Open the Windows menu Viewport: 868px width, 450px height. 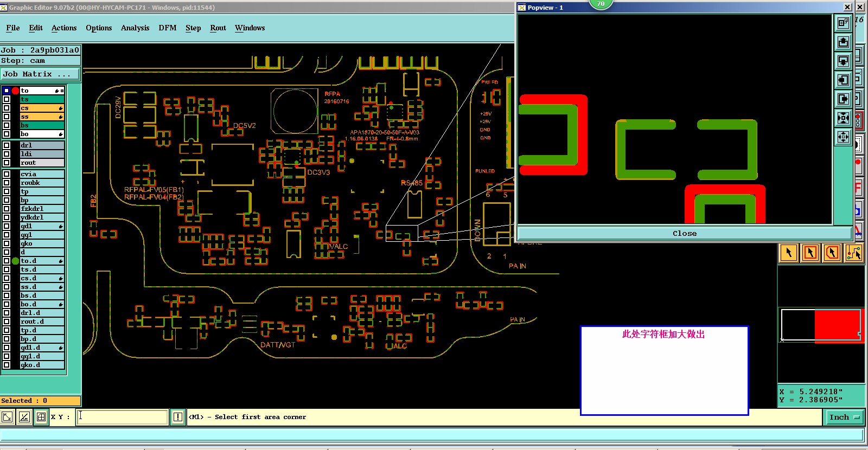click(250, 28)
